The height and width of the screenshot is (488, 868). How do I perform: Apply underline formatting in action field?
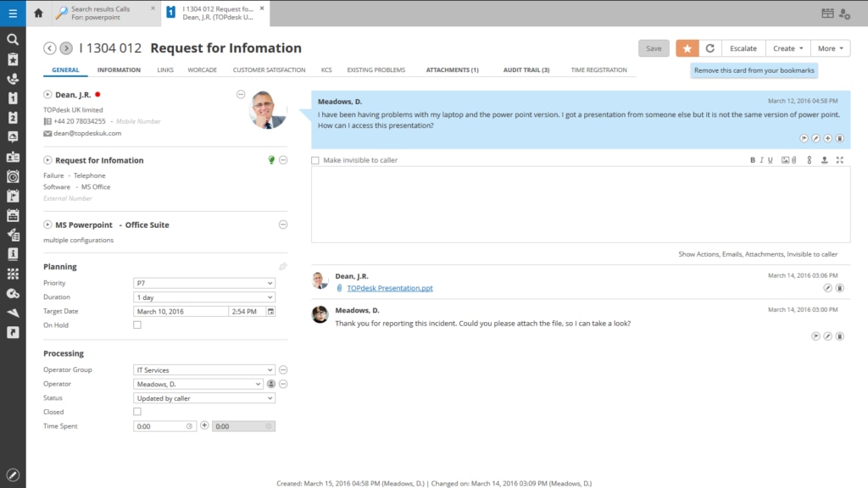tap(770, 160)
